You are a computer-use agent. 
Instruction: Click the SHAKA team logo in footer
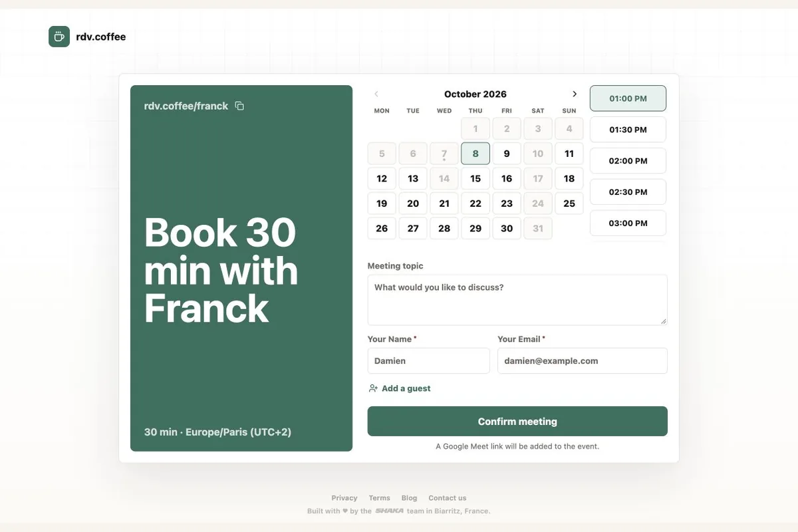point(389,511)
